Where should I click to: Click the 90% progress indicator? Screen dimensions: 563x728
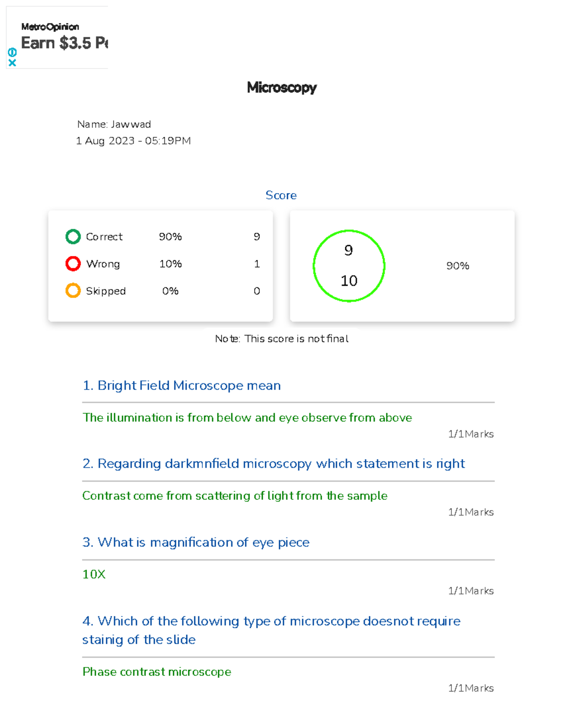[457, 266]
